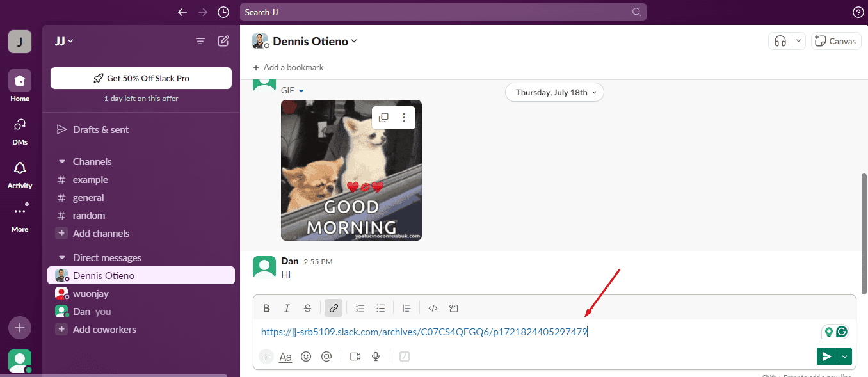Open the Canvas button
The height and width of the screenshot is (377, 868).
pyautogui.click(x=836, y=41)
